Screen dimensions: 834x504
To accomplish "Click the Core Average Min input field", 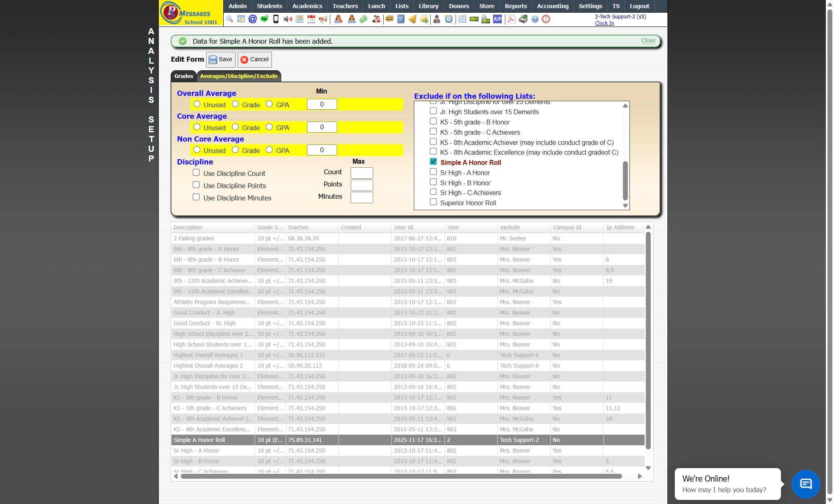I will click(322, 127).
